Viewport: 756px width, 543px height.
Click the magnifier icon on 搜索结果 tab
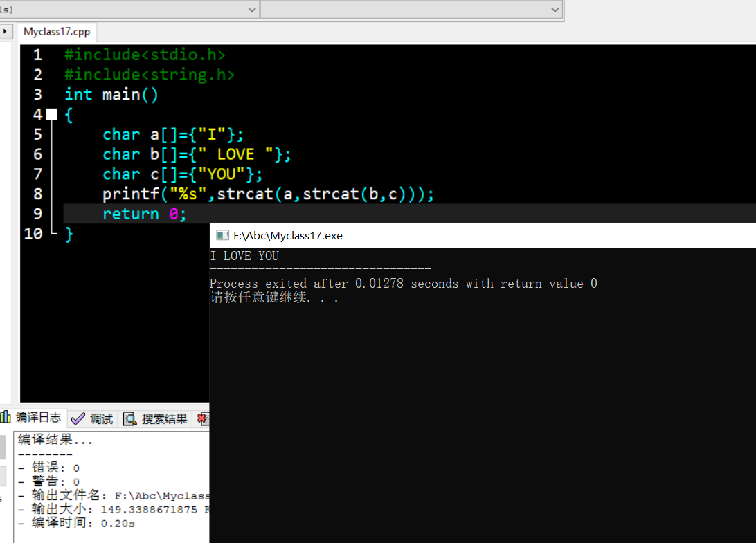tap(129, 419)
